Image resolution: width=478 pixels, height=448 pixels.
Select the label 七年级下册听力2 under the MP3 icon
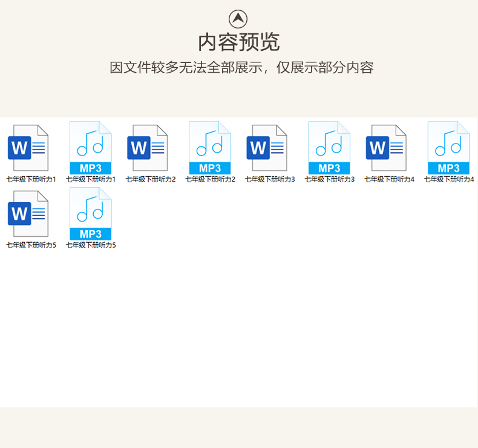[x=211, y=179]
